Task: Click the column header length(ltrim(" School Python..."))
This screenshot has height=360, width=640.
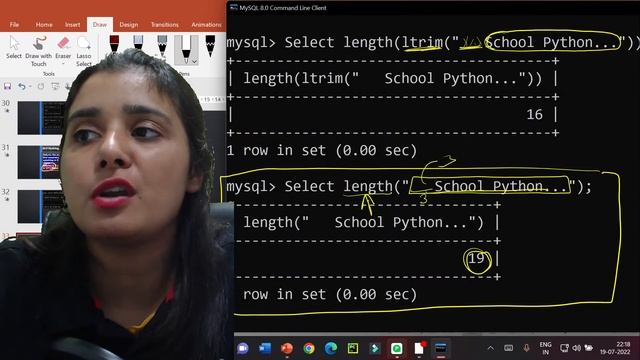Action: (x=393, y=78)
